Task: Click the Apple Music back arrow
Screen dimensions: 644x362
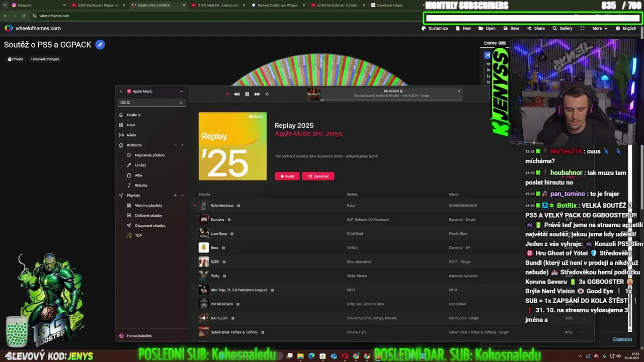Action: [x=121, y=92]
